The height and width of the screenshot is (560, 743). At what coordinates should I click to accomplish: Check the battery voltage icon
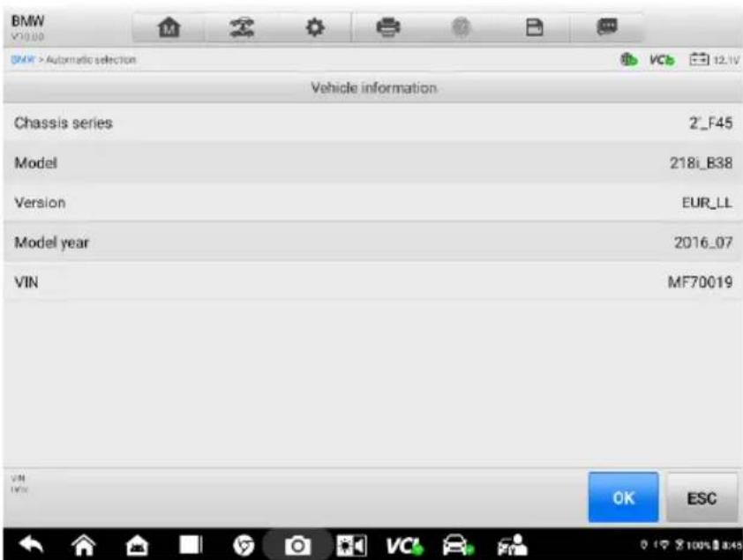click(699, 60)
